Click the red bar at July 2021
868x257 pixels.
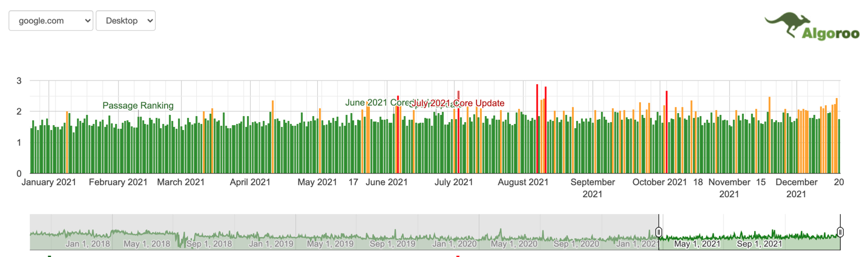(458, 132)
